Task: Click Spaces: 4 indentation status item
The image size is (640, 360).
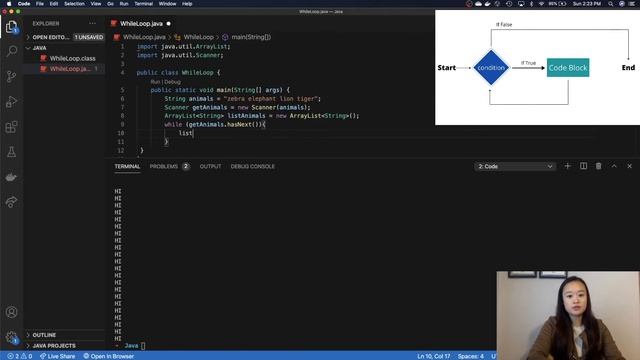Action: pos(471,356)
